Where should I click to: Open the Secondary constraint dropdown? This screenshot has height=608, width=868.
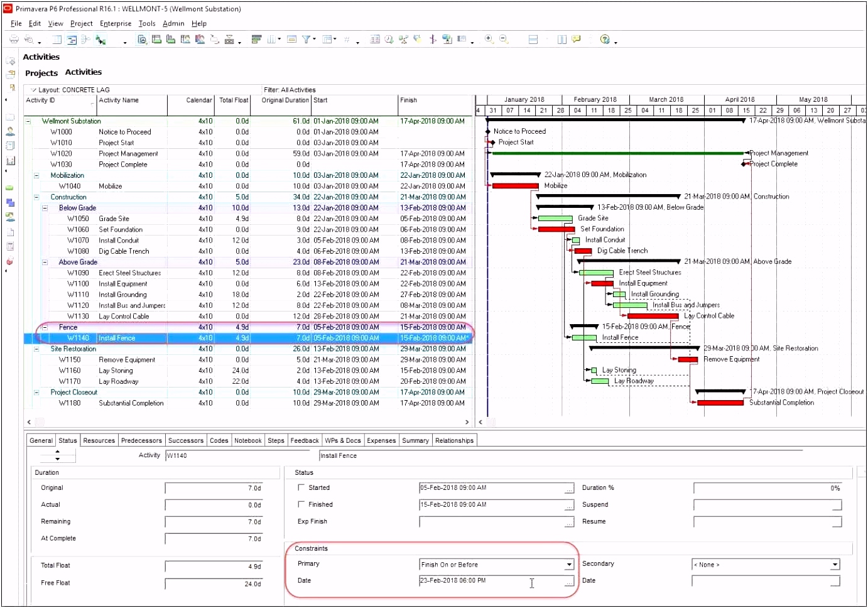(835, 565)
